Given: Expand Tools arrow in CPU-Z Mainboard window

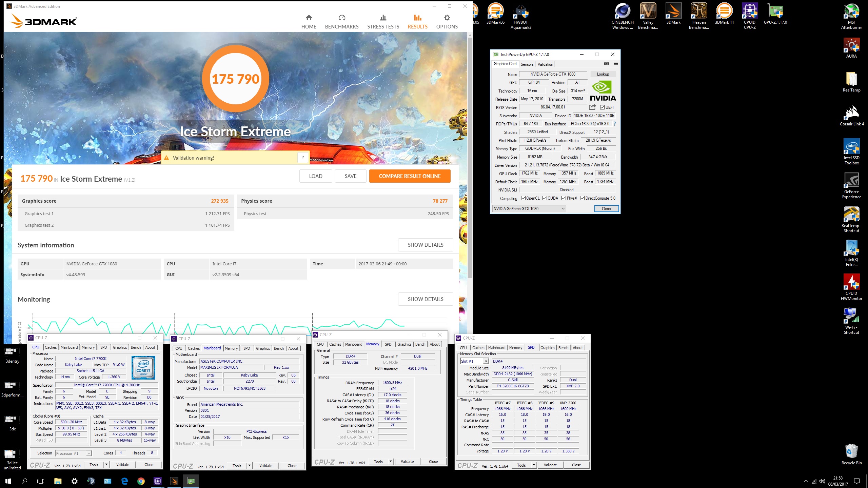Looking at the screenshot, I should click(x=249, y=466).
